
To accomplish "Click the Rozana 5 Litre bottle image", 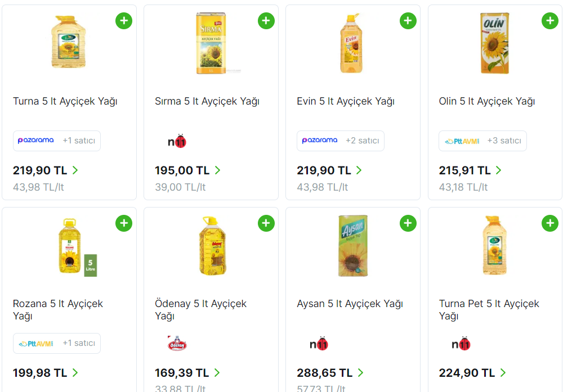I will click(x=78, y=246).
